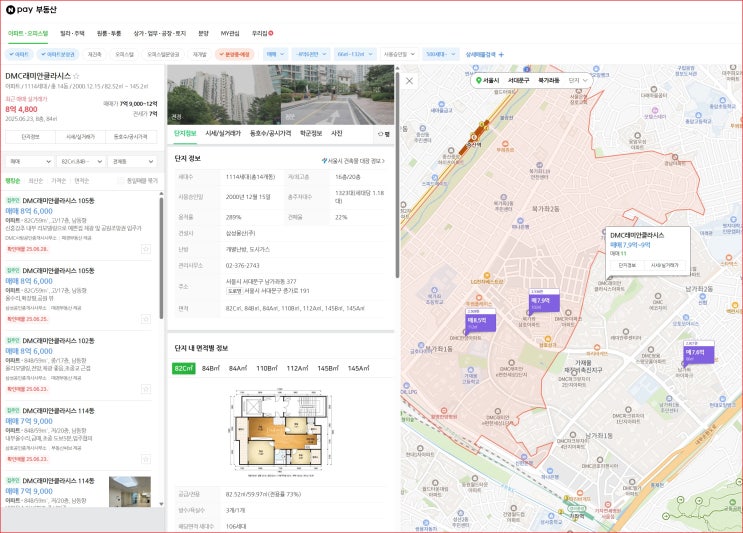743x533 pixels.
Task: Click the purple 7.6억 map marker
Action: (698, 352)
